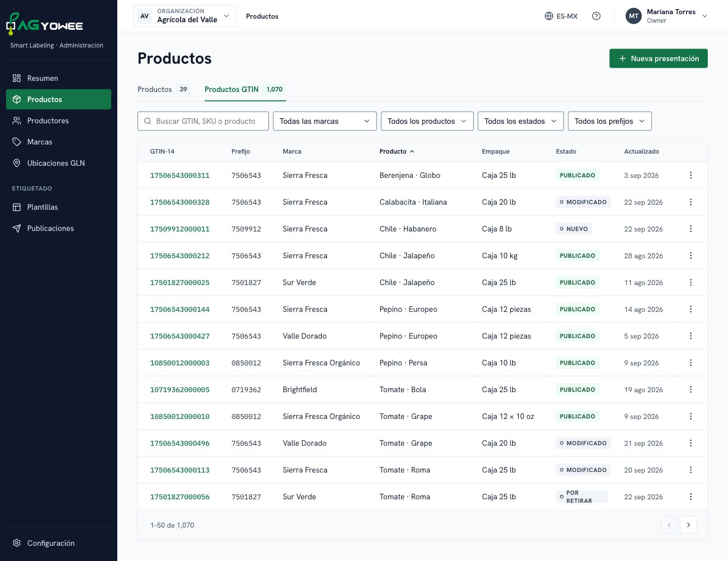The image size is (728, 561).
Task: Open the Todos los estados dropdown
Action: [520, 121]
